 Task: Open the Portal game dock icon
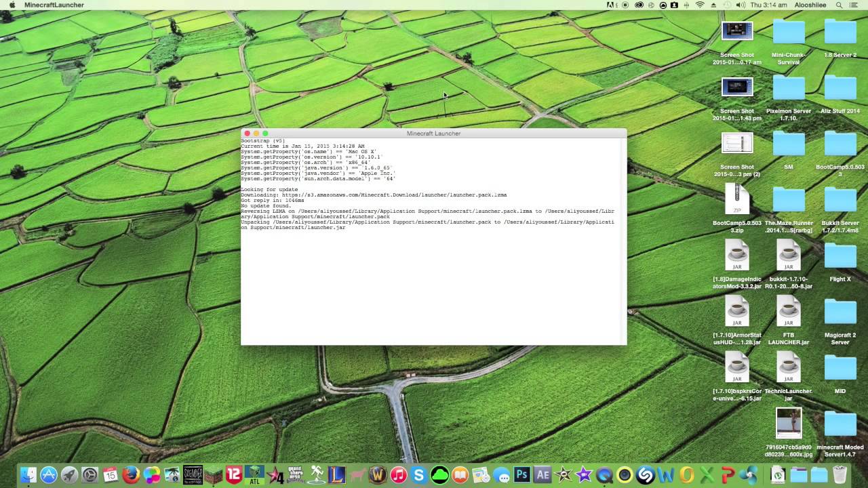coord(316,475)
